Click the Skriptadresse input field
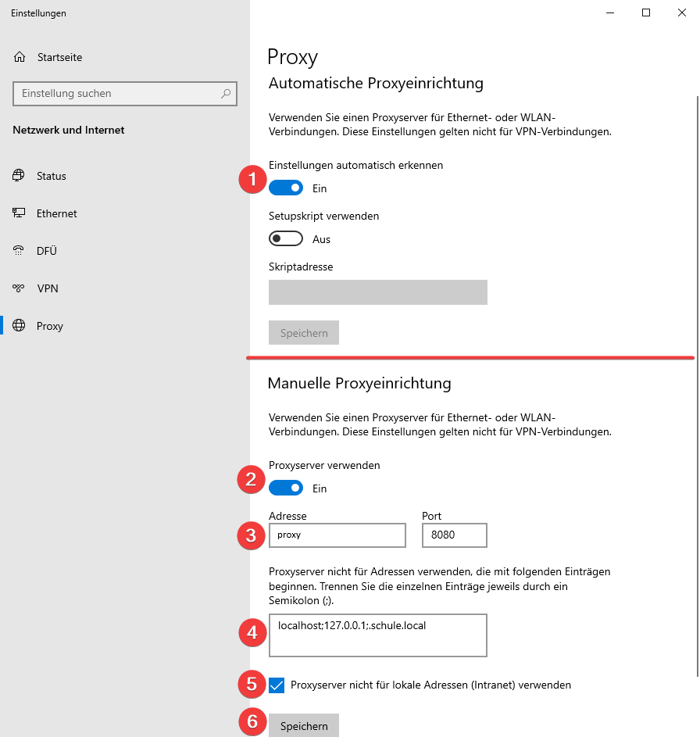The image size is (700, 737). (x=377, y=292)
